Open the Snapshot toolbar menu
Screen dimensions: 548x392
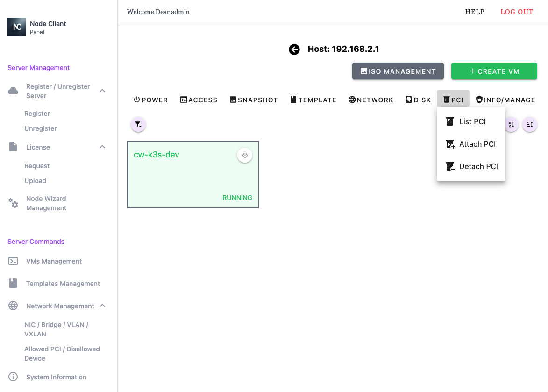[254, 100]
